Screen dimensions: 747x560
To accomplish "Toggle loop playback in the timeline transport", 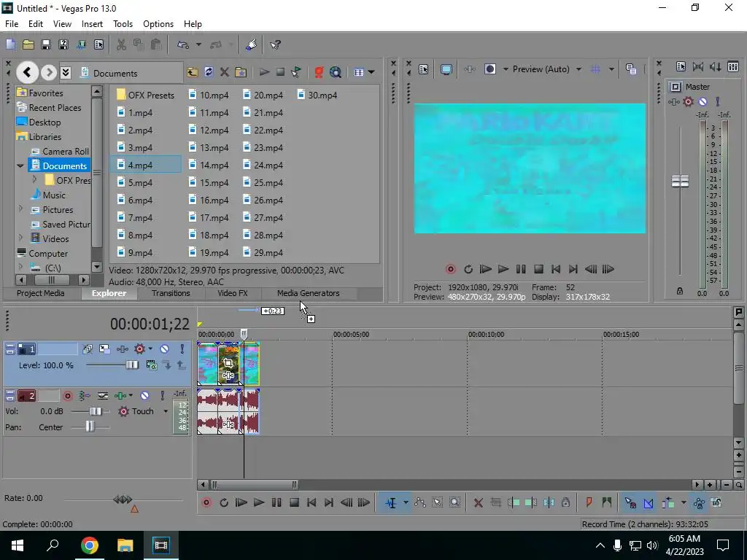I will click(x=223, y=502).
